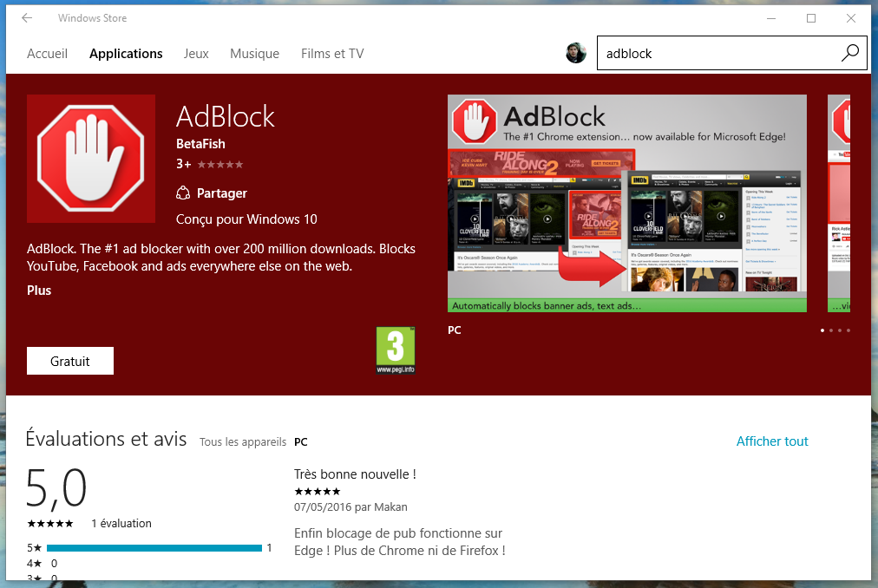Select the BetaFish publisher link
878x588 pixels.
(x=200, y=144)
